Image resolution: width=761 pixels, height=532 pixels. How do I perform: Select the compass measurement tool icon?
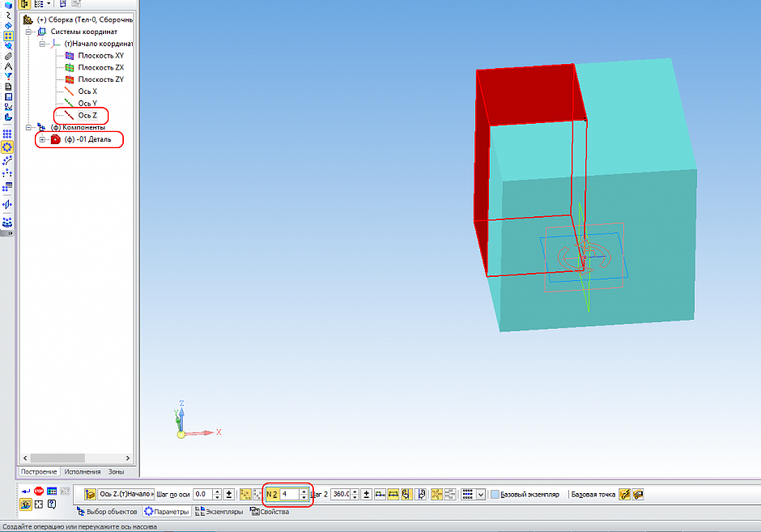click(8, 66)
